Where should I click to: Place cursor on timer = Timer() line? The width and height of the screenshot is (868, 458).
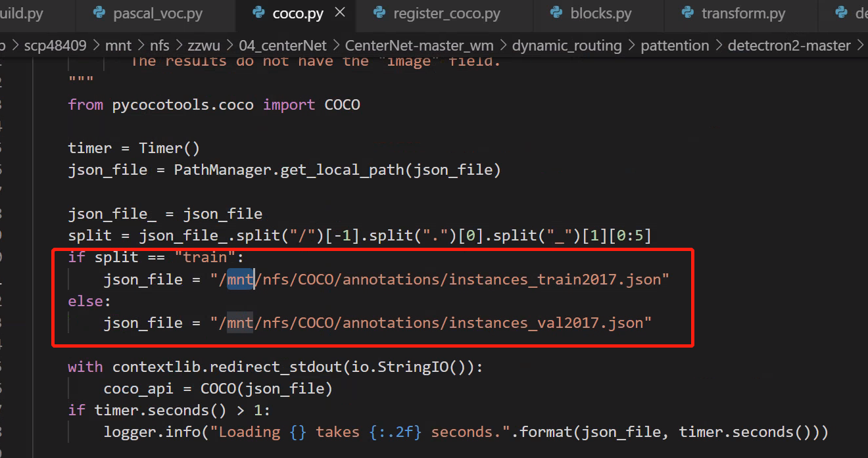click(x=133, y=149)
